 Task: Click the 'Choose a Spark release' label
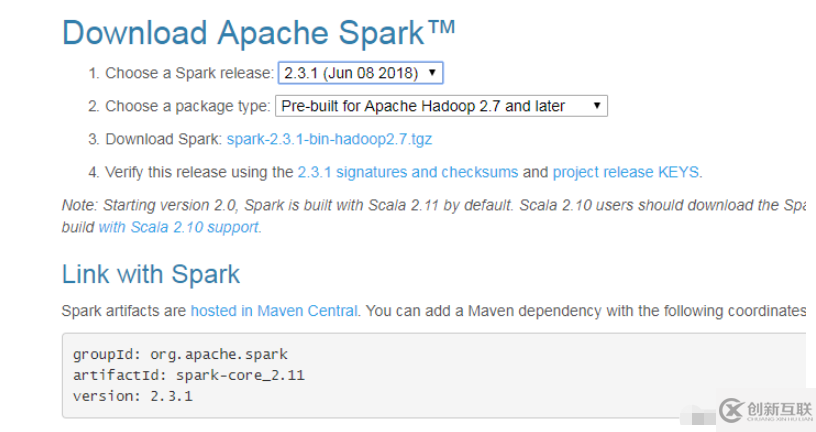[189, 73]
